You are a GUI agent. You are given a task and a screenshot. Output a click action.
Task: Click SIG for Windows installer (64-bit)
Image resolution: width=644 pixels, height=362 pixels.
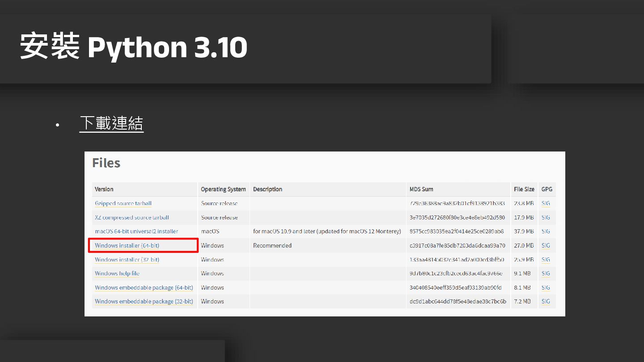546,245
